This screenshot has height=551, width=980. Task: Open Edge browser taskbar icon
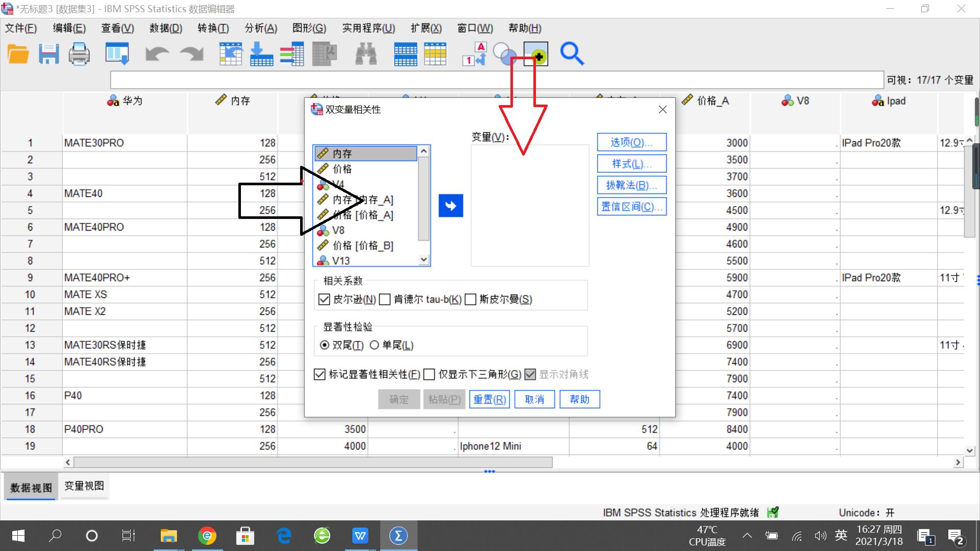coord(284,536)
